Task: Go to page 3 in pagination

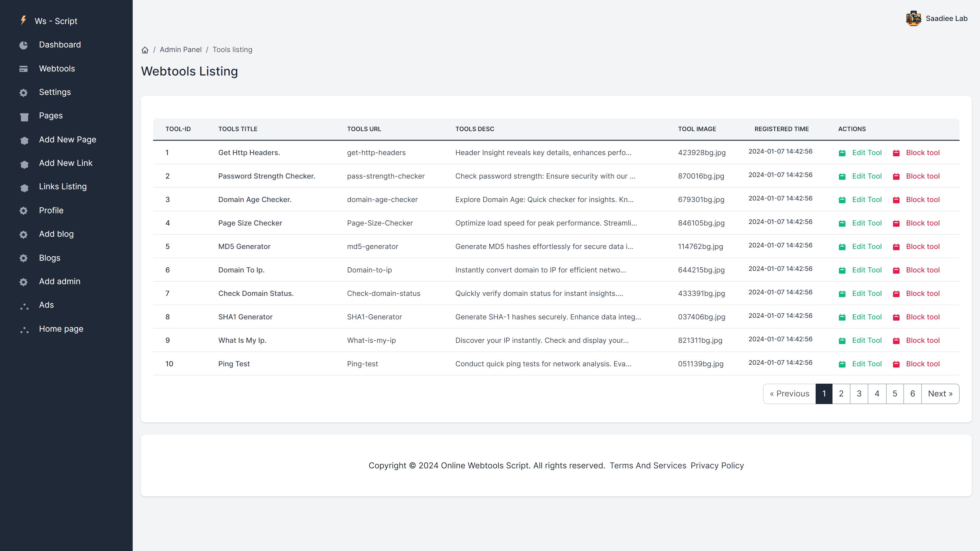Action: 859,394
